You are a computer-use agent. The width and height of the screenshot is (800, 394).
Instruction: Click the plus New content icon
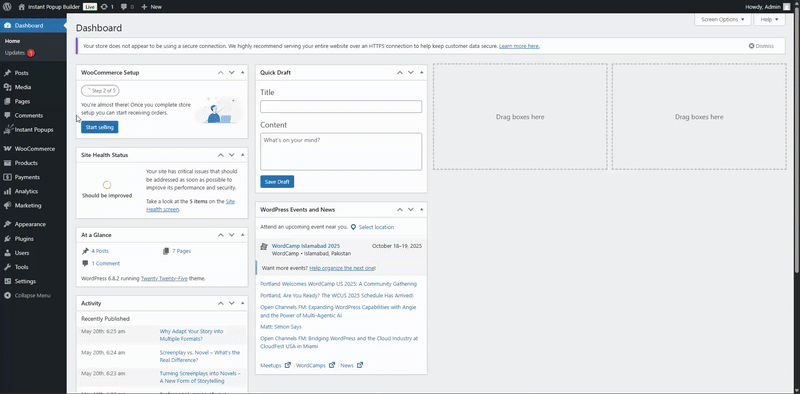[144, 7]
